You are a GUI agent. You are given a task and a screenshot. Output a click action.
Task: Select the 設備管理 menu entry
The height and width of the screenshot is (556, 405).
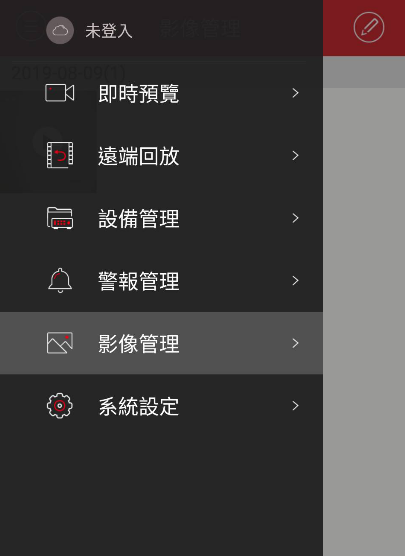pos(161,218)
